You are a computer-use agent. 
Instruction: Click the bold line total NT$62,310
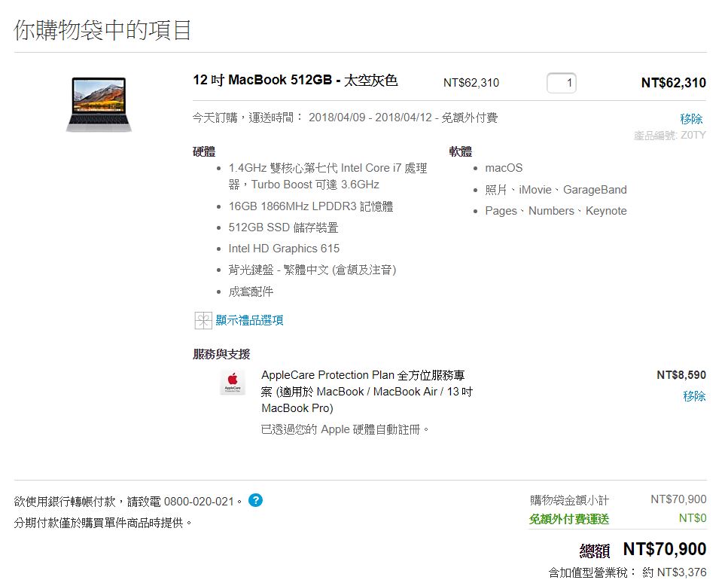(x=673, y=83)
